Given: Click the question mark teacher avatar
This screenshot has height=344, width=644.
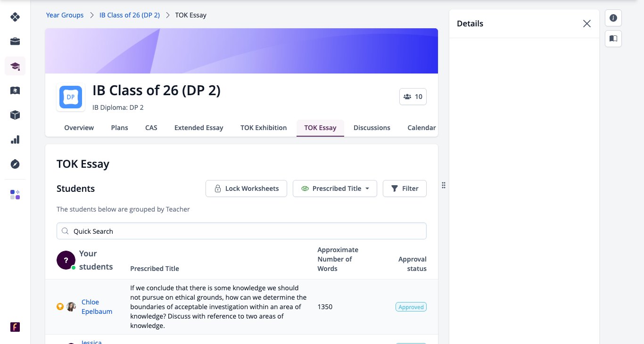Looking at the screenshot, I should tap(66, 260).
